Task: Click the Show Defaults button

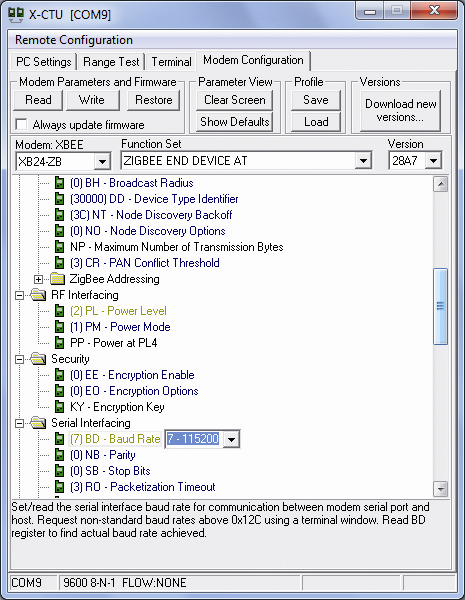Action: 235,122
